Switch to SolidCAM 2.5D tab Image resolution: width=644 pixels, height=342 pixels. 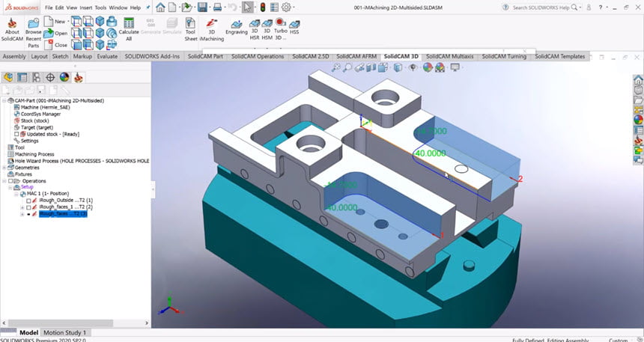[x=311, y=56]
